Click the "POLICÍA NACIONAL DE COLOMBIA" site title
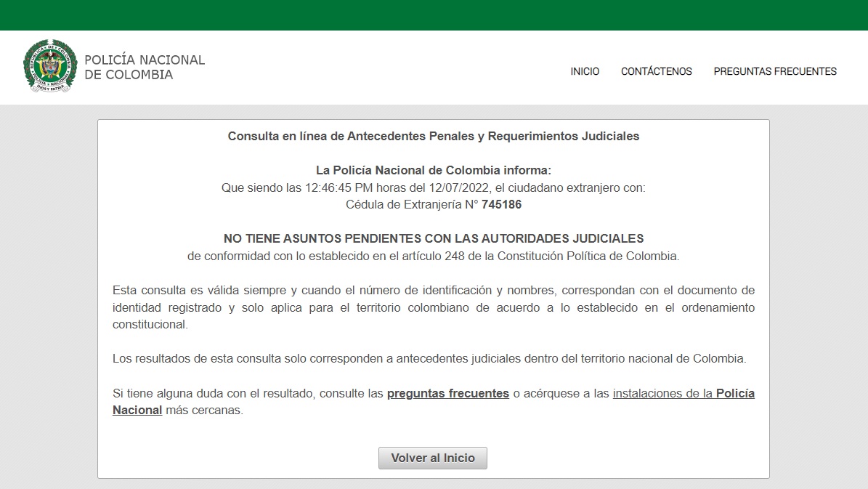Screen dimensions: 868x489 (145, 67)
